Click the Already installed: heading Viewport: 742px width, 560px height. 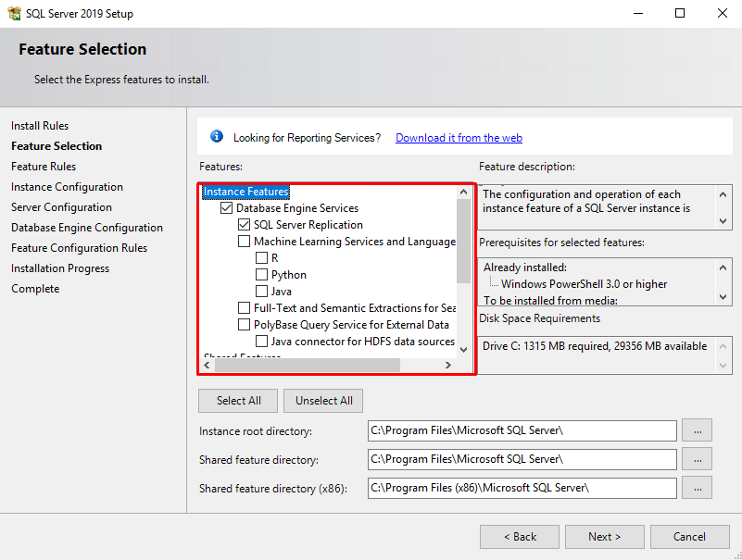point(525,268)
